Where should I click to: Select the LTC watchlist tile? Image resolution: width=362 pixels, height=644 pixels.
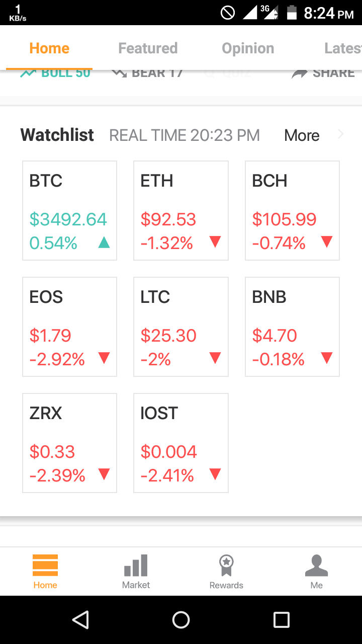181,327
